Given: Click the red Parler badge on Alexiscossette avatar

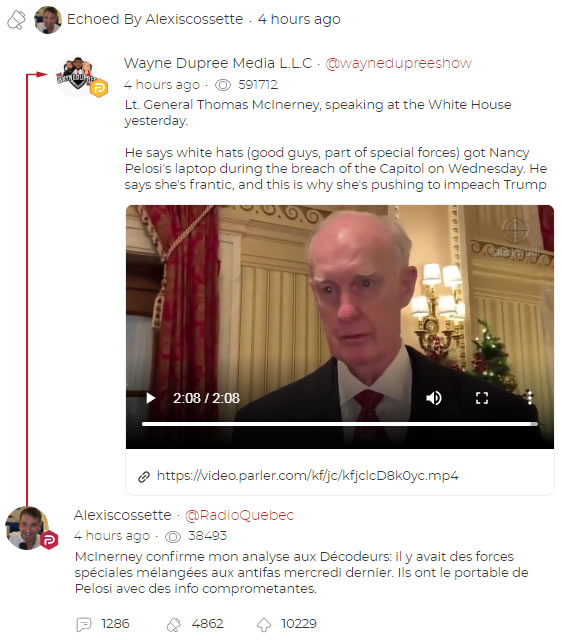Looking at the screenshot, I should 49,540.
